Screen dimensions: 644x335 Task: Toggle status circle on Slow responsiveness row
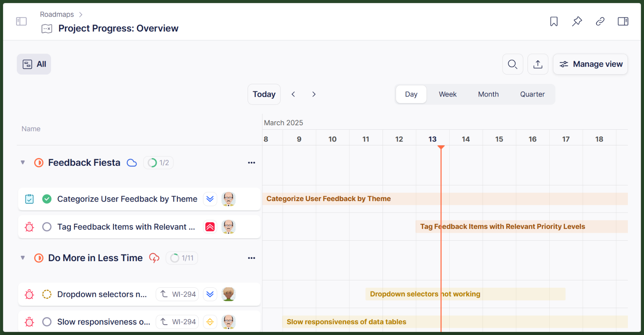tap(47, 322)
